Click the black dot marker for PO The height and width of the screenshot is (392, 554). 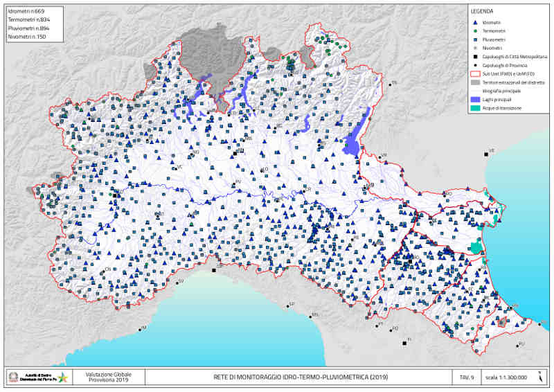[391, 330]
